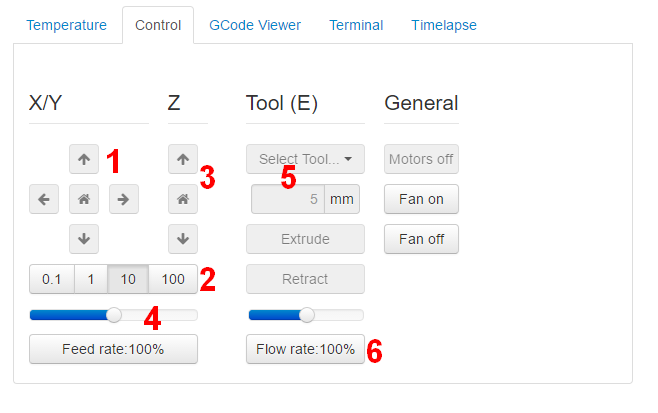
Task: Set jog distance to 100
Action: pyautogui.click(x=173, y=279)
